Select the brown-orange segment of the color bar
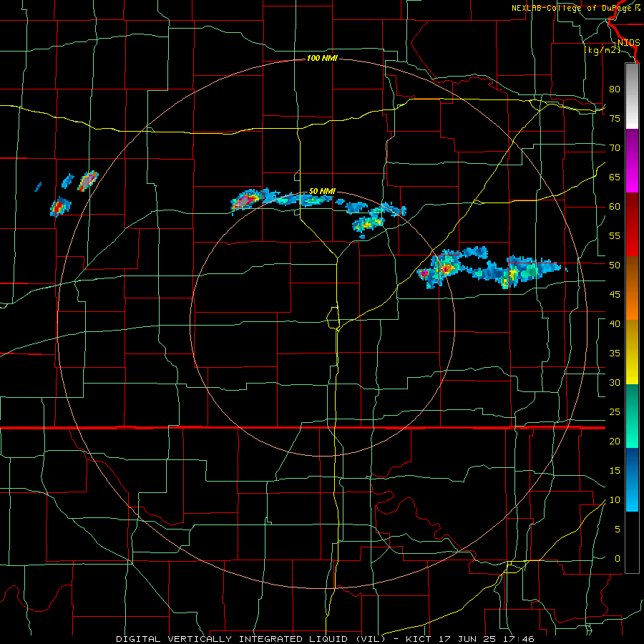Image resolution: width=644 pixels, height=644 pixels. [x=632, y=288]
